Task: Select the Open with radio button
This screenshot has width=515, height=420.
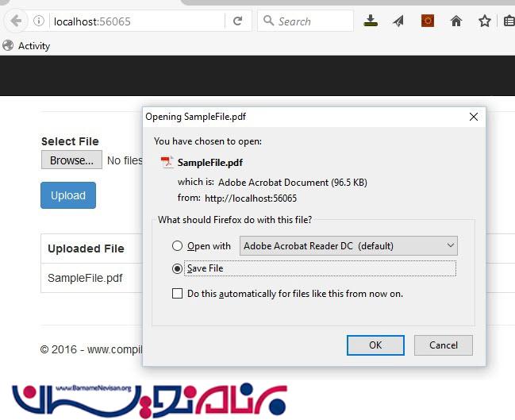Action: [x=178, y=246]
